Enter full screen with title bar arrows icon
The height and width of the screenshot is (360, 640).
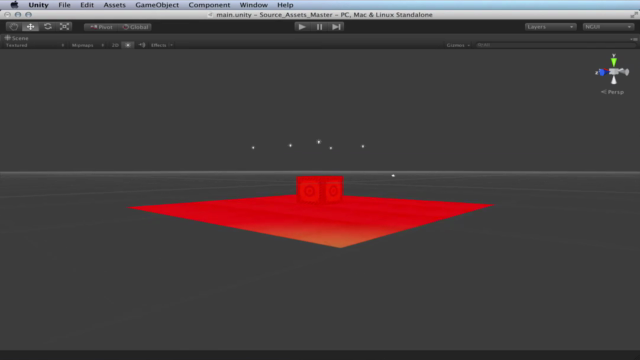633,15
